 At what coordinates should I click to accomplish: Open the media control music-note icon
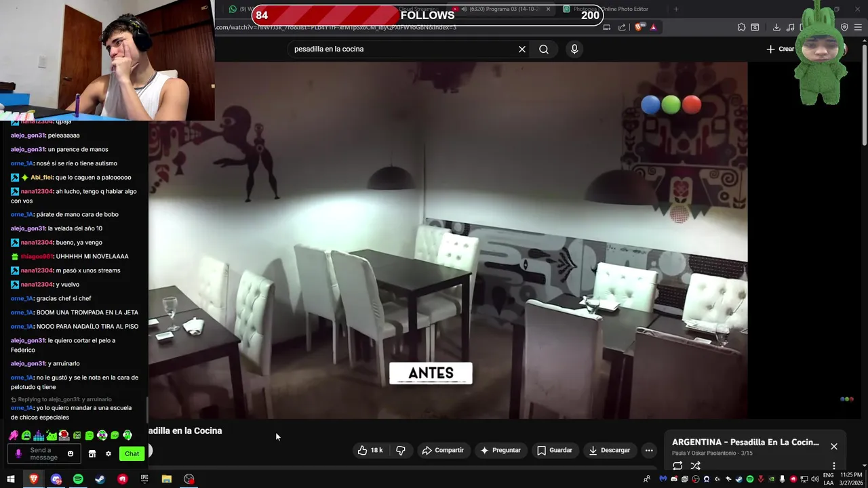click(791, 27)
